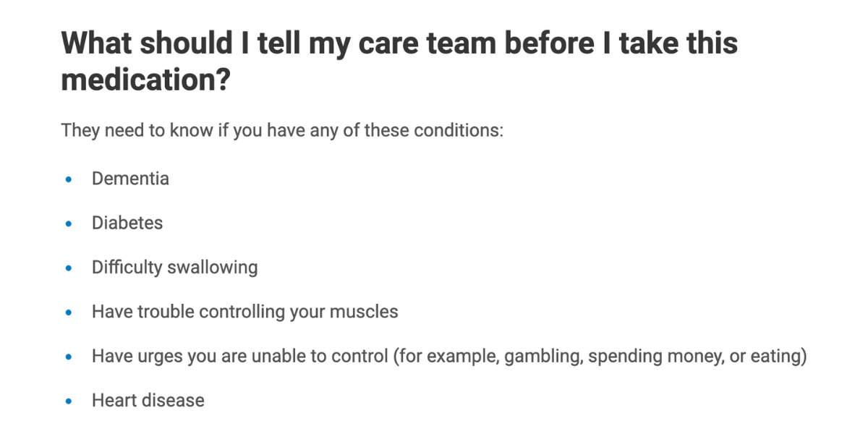Screen dimensions: 868x434
Task: Click the word "medication?" in the heading
Action: 145,80
